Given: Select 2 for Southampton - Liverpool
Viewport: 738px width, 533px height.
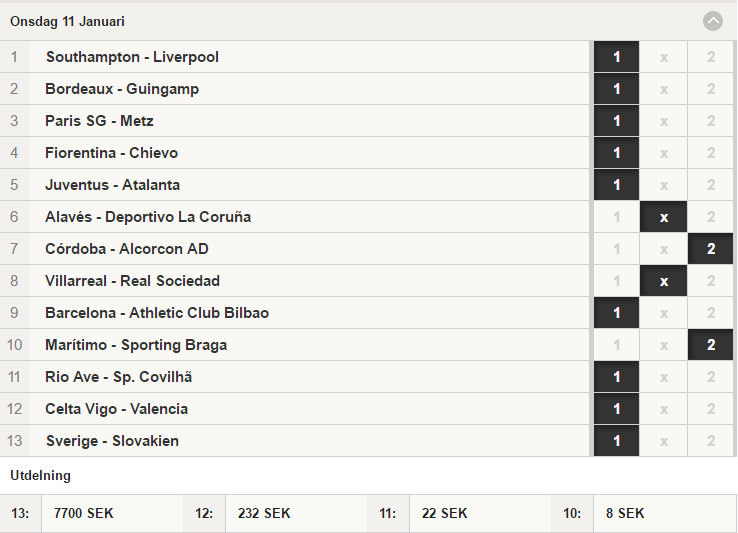Looking at the screenshot, I should pos(711,57).
